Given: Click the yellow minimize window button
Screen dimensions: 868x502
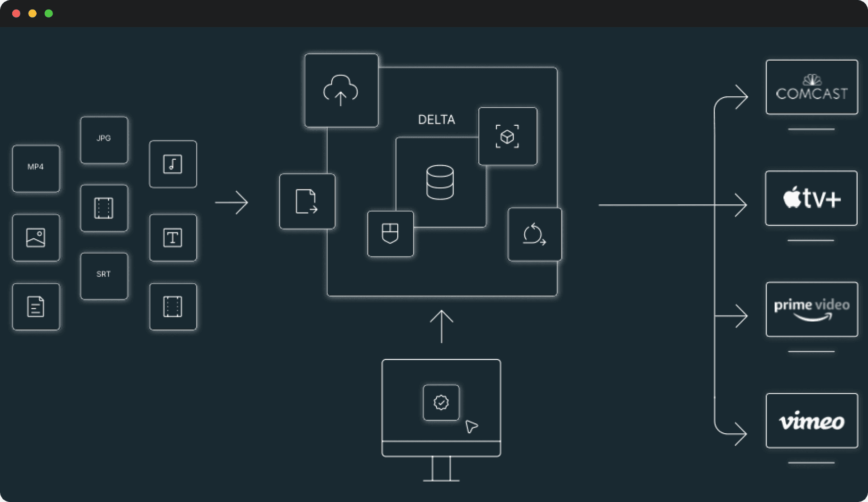Looking at the screenshot, I should click(33, 14).
